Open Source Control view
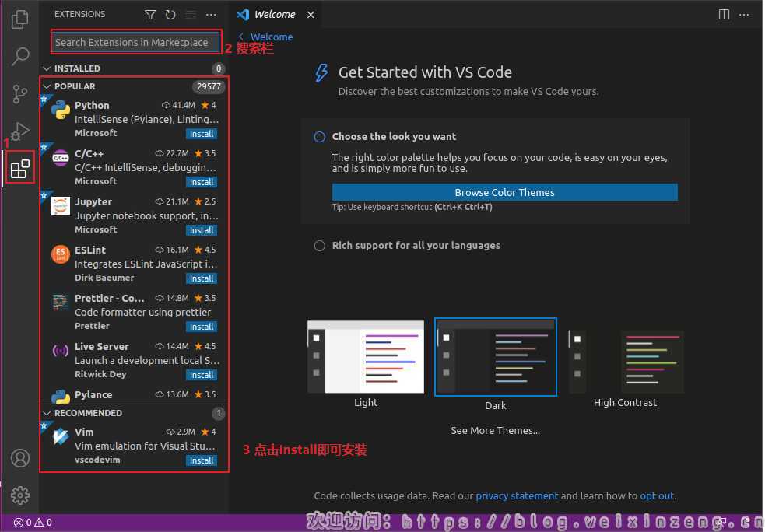765x532 pixels. (x=20, y=94)
